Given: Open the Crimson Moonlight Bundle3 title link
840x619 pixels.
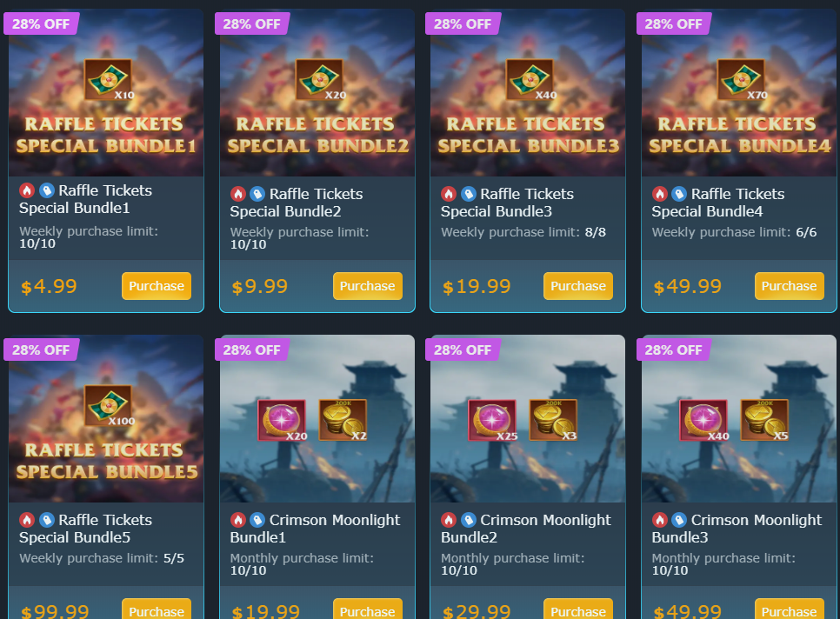Looking at the screenshot, I should click(737, 529).
